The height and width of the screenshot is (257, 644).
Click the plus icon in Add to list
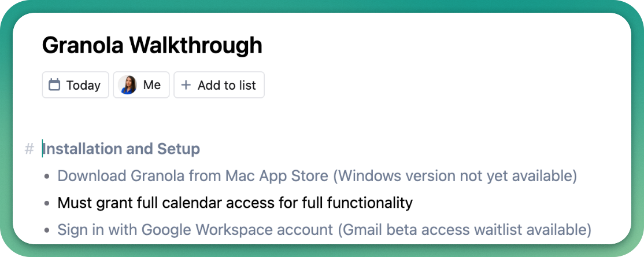point(186,85)
